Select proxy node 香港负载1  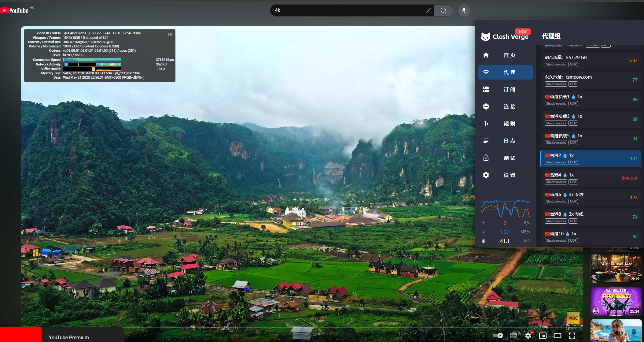coord(591,100)
